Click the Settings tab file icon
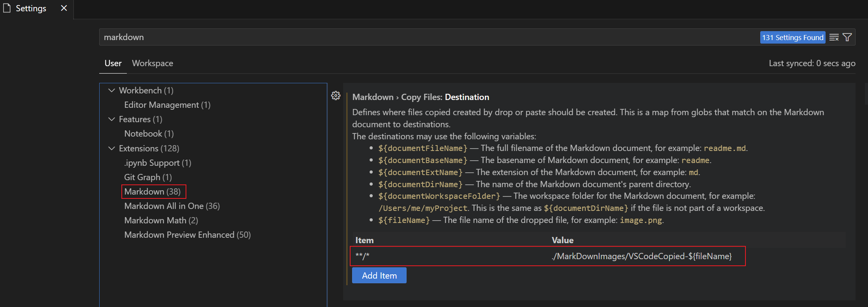Viewport: 868px width, 307px height. [7, 8]
